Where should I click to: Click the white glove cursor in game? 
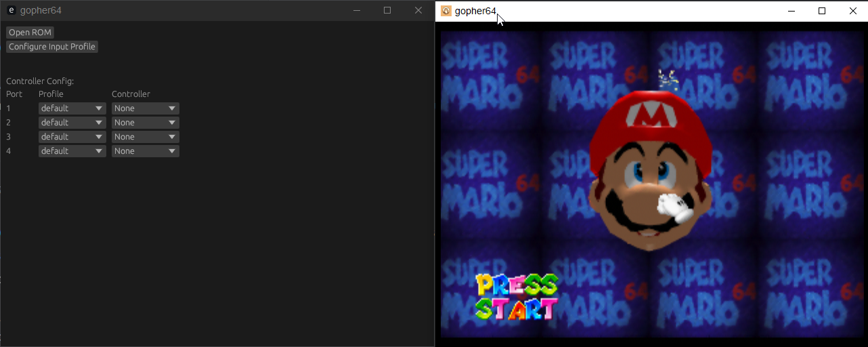[x=675, y=208]
